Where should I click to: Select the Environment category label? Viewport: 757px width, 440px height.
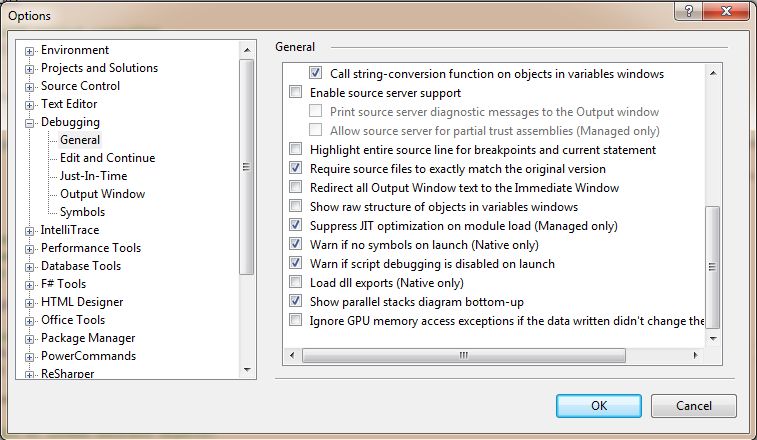75,50
